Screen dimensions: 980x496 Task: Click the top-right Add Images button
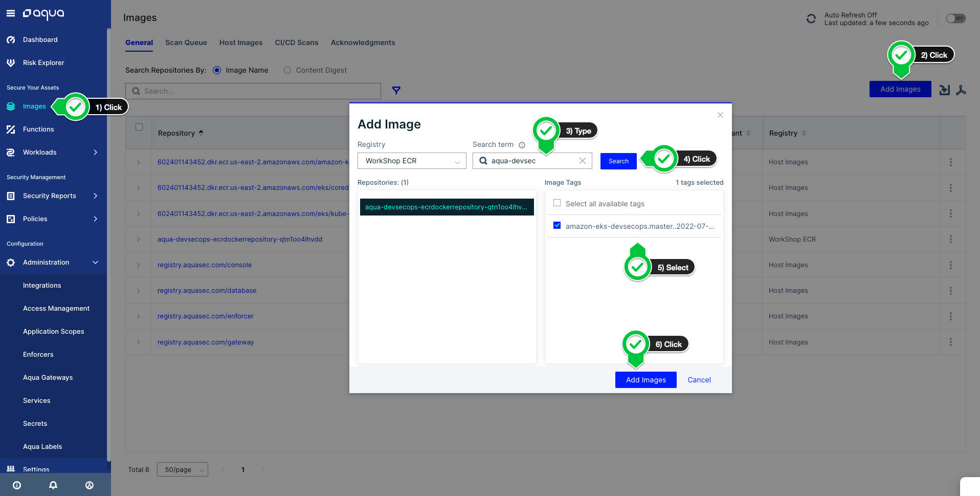900,89
